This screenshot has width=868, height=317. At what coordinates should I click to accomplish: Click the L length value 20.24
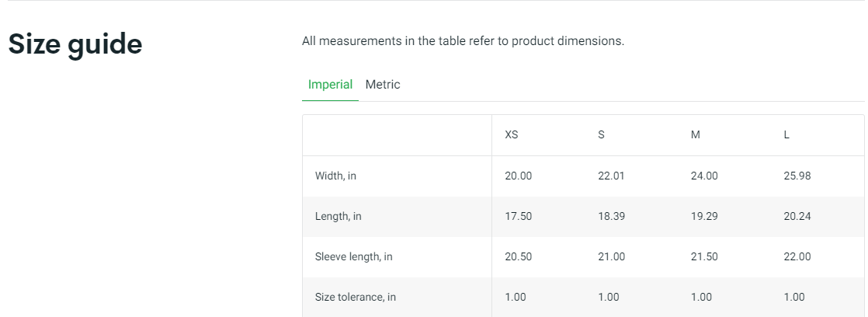point(797,217)
